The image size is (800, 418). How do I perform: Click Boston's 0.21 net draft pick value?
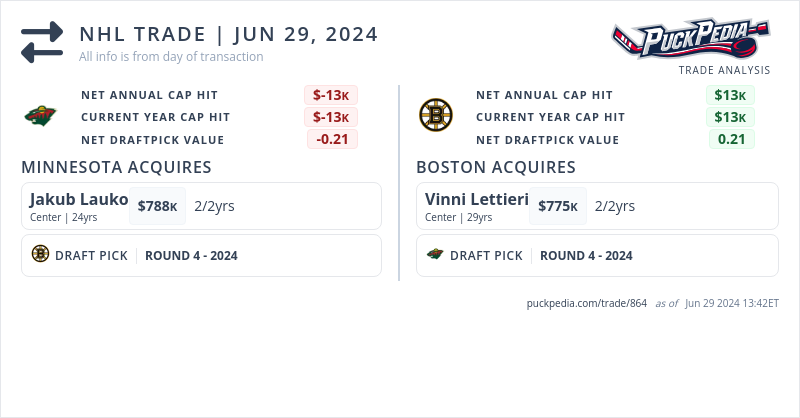(x=731, y=139)
